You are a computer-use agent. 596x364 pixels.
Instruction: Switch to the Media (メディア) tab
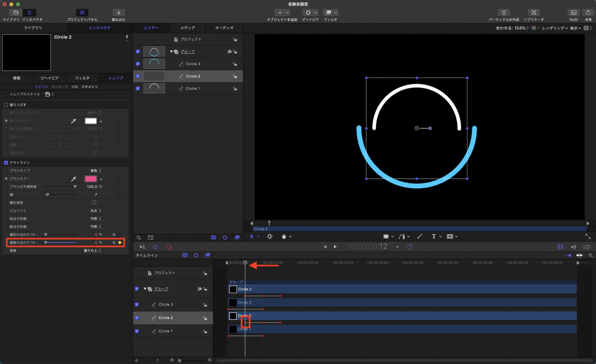click(x=187, y=28)
